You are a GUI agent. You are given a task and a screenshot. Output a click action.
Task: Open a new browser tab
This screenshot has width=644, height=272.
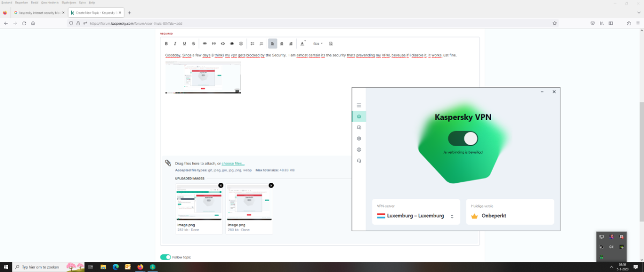tap(129, 12)
